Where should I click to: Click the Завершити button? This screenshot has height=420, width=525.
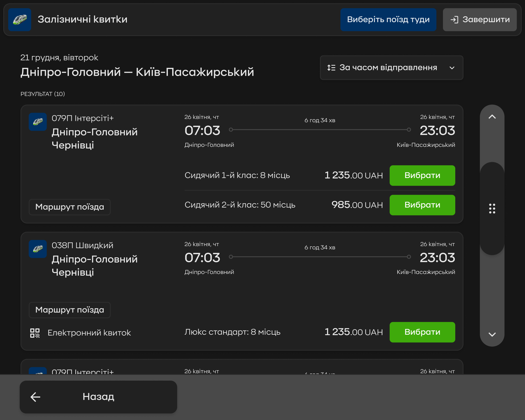pyautogui.click(x=480, y=19)
